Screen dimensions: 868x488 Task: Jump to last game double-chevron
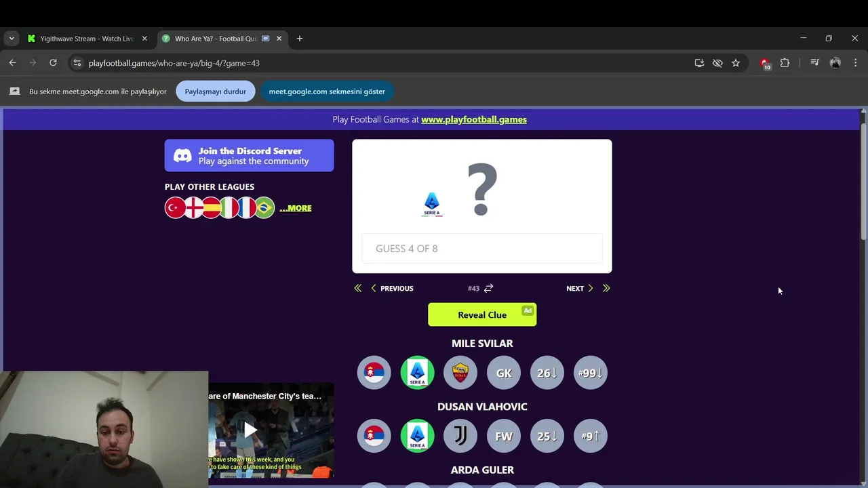point(606,288)
